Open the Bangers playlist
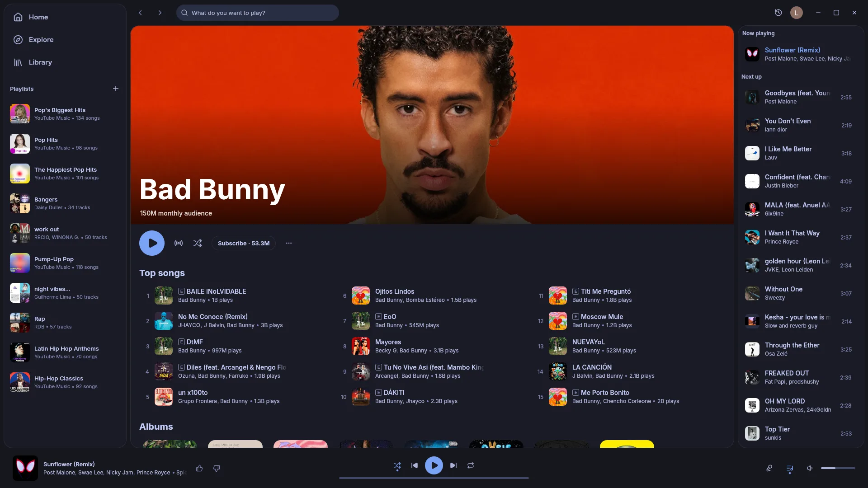This screenshot has width=868, height=488. tap(65, 203)
